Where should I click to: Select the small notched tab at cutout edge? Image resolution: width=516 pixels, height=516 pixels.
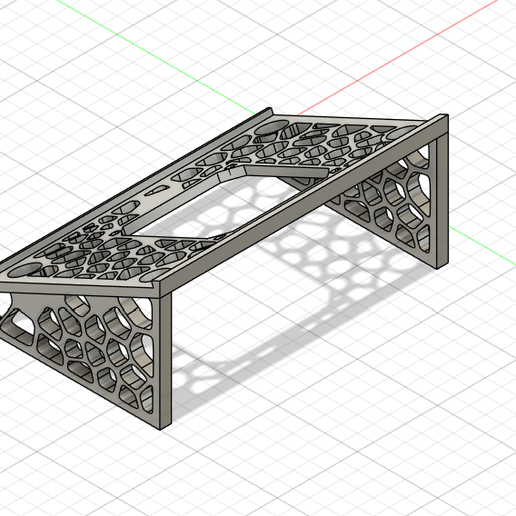point(230,173)
